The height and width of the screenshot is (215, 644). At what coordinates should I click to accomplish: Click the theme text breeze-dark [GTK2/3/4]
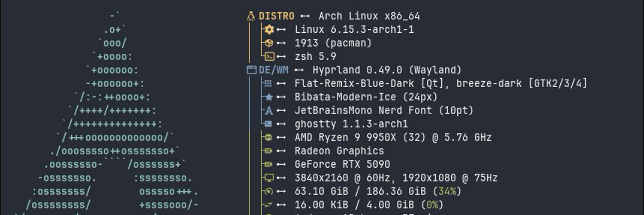522,83
